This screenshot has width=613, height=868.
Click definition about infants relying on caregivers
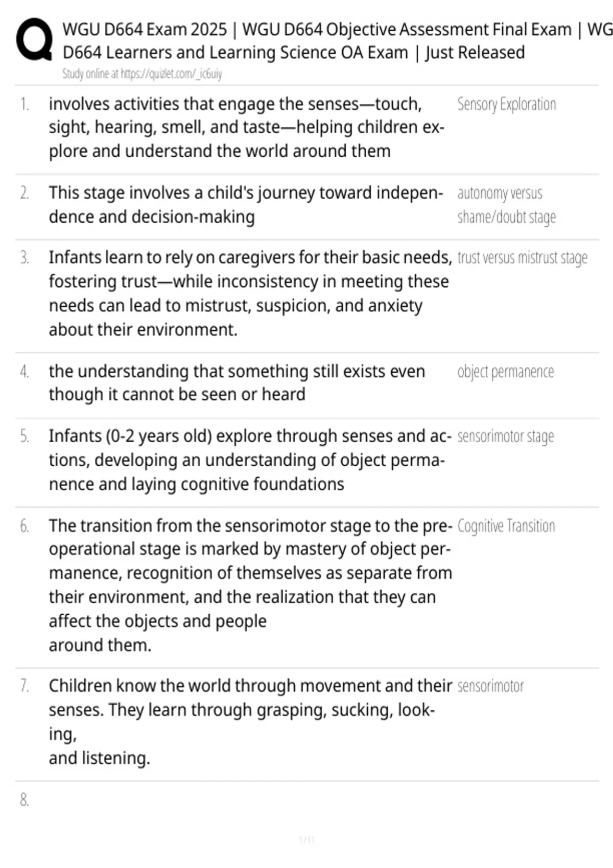click(250, 294)
